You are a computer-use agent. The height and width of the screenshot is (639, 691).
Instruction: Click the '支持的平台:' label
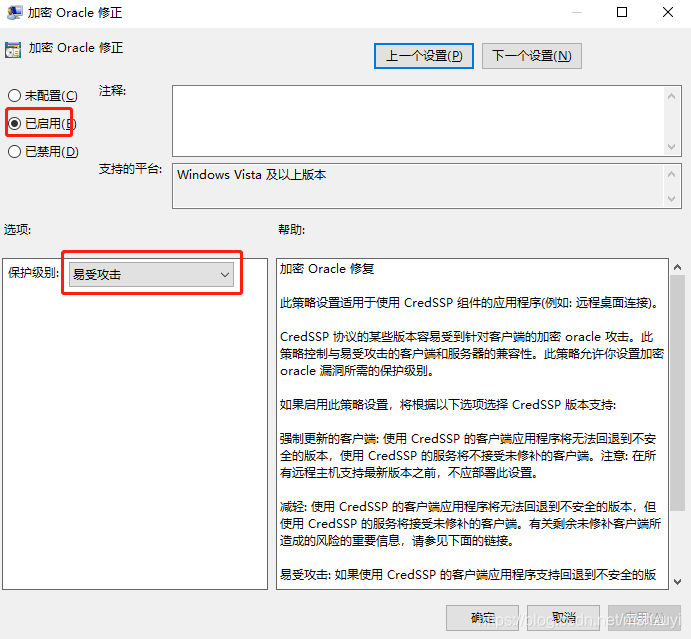(130, 169)
